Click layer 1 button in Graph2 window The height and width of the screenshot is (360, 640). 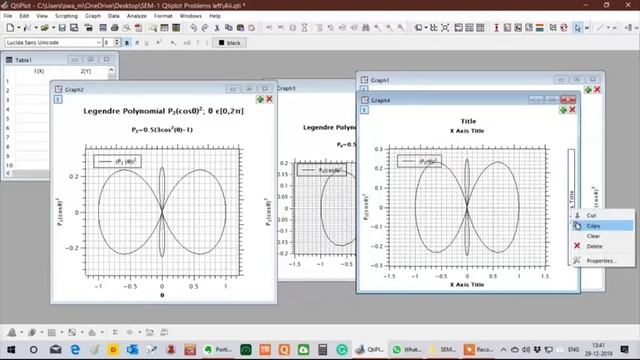58,99
